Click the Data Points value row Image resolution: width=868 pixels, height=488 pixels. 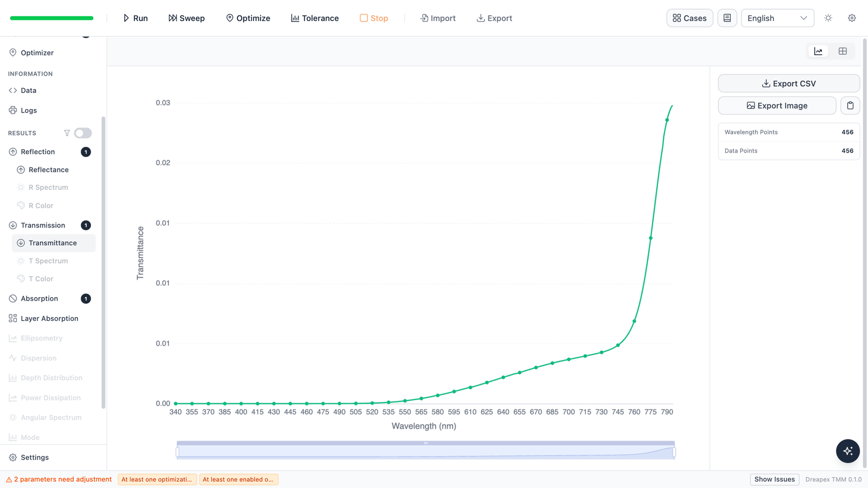tap(789, 151)
